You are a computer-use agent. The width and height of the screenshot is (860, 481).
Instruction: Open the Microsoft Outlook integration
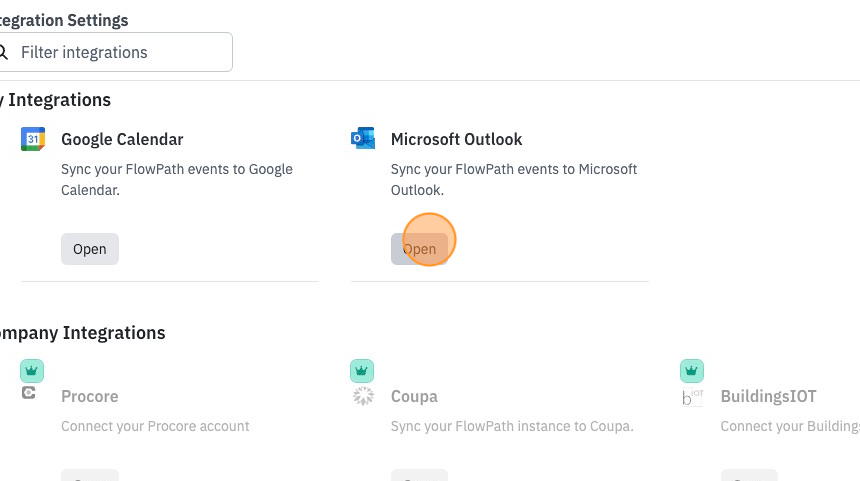(420, 249)
